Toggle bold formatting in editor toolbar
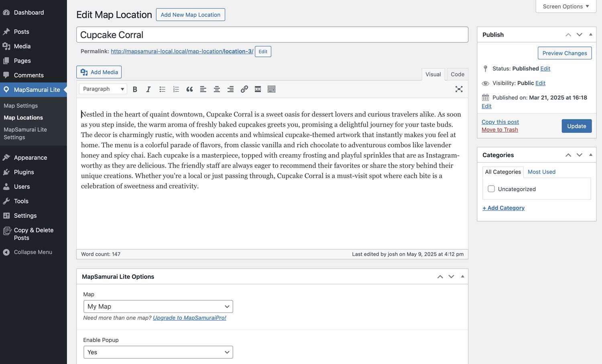Viewport: 602px width, 364px height. coord(135,89)
